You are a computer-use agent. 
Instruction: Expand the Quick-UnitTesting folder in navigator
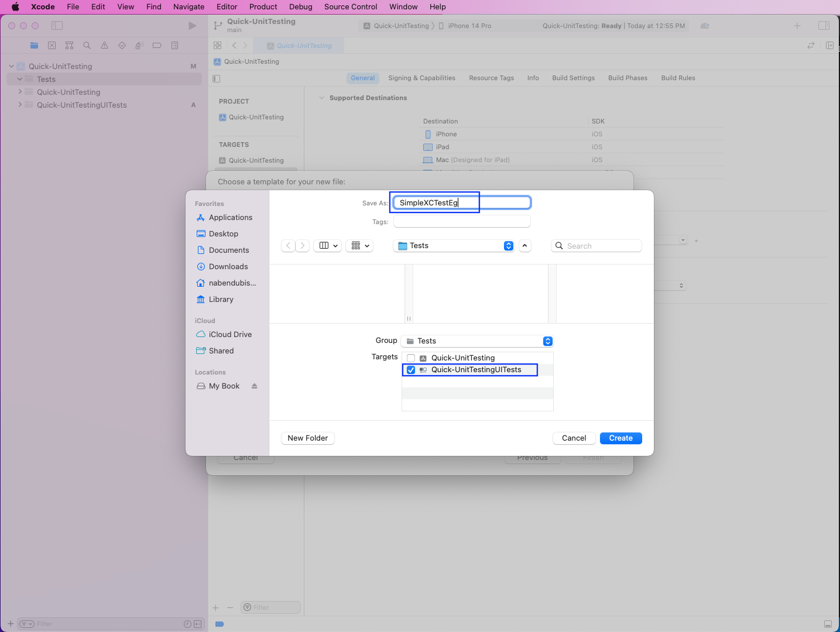pos(19,92)
